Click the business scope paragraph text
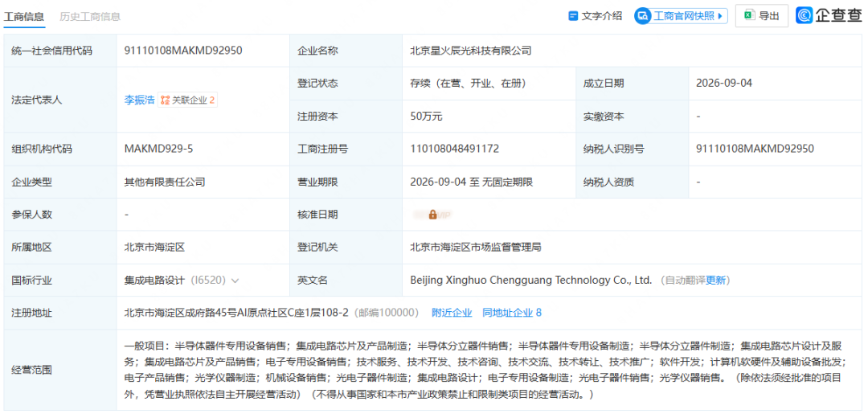868x418 pixels. click(x=488, y=370)
